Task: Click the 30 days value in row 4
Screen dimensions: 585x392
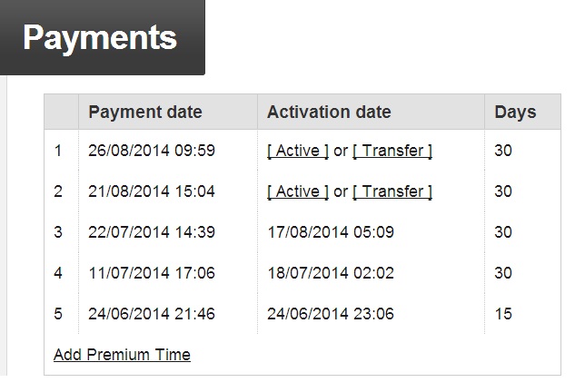Action: [503, 273]
